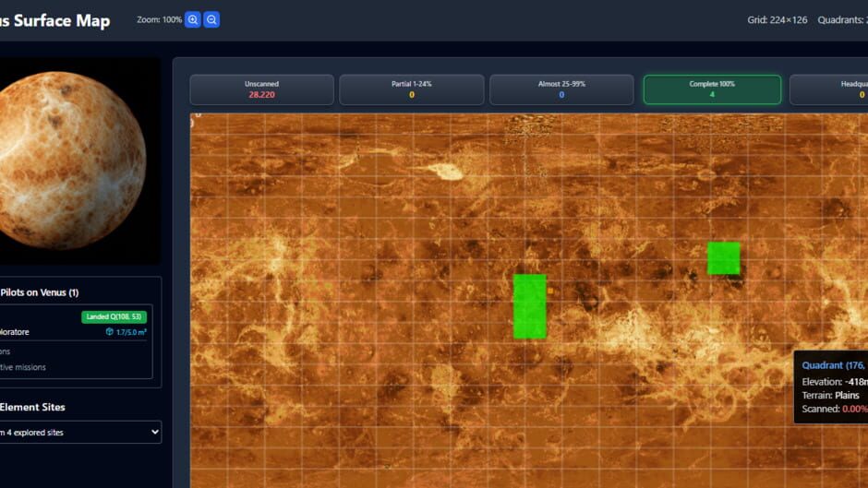Click the zoom out magnifier button
The height and width of the screenshot is (488, 868).
click(211, 19)
